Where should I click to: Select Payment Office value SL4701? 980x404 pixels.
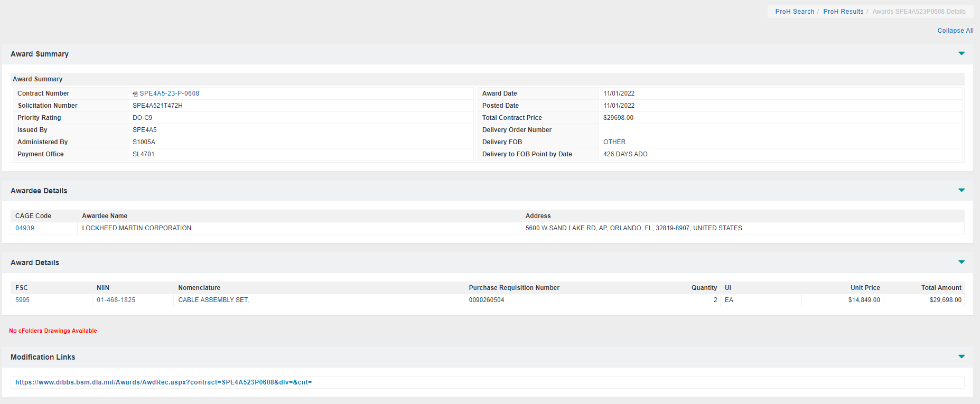143,154
